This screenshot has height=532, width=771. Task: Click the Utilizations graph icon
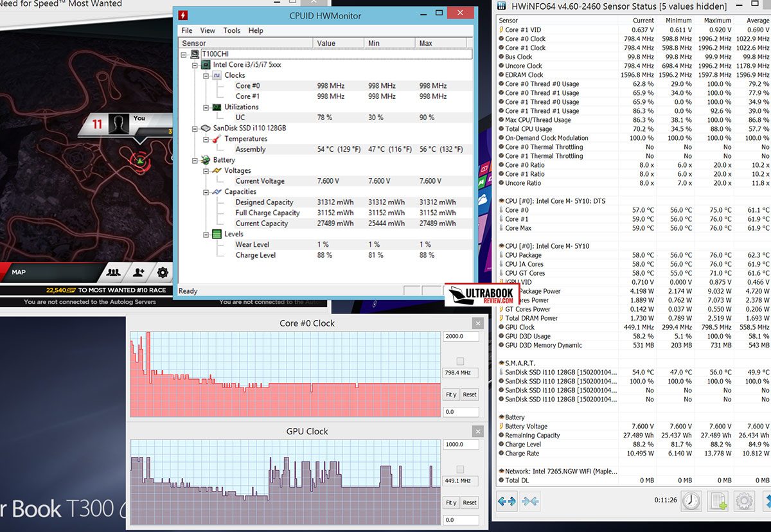tap(217, 107)
